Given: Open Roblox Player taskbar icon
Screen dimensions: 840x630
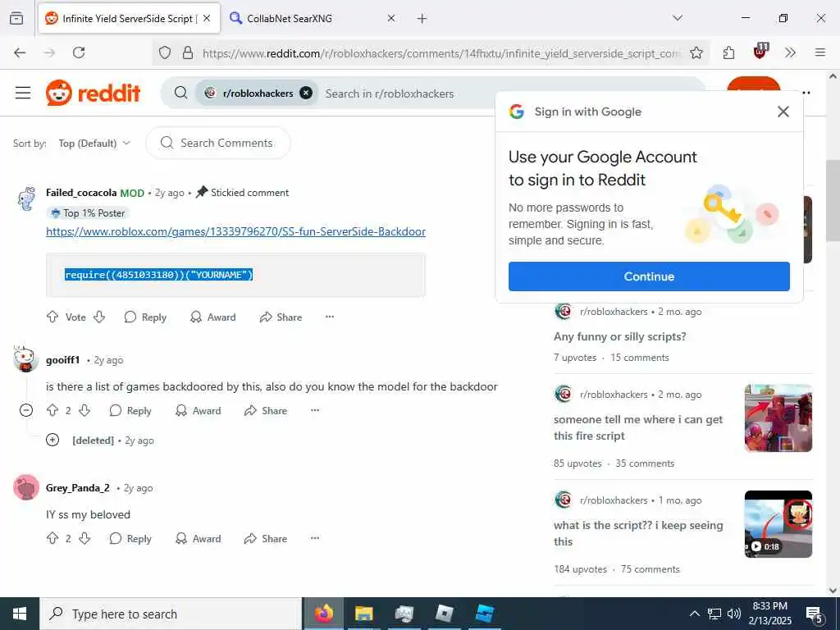Looking at the screenshot, I should coord(444,614).
